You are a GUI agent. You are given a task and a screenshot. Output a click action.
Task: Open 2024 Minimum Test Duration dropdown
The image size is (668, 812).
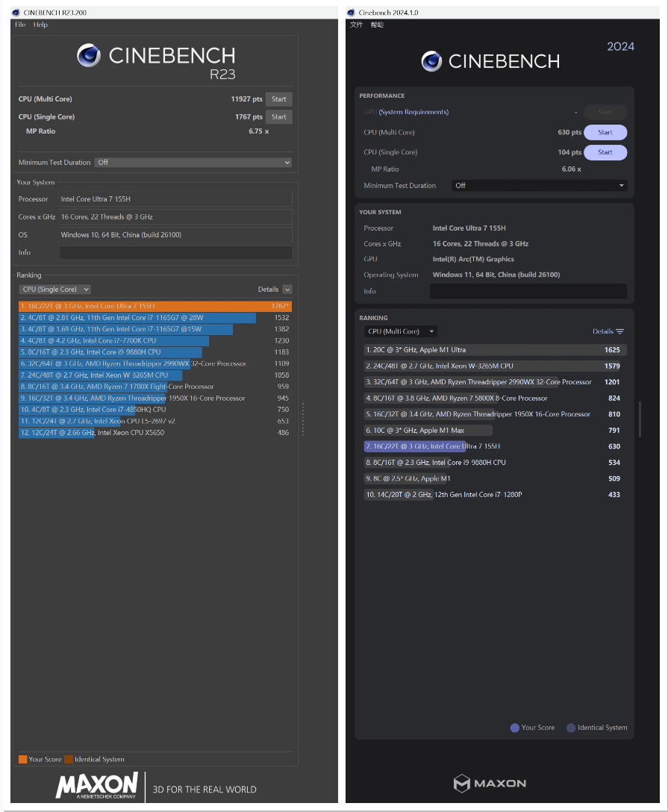[539, 185]
